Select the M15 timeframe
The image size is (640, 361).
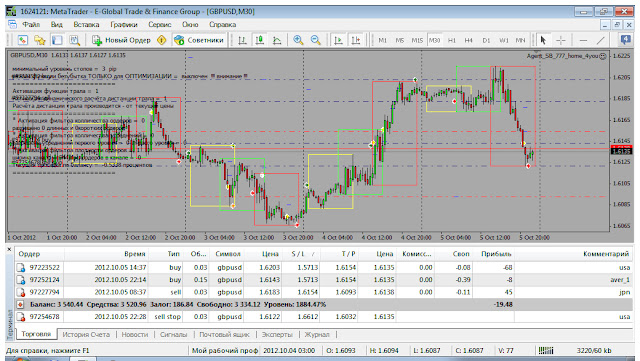pyautogui.click(x=417, y=40)
